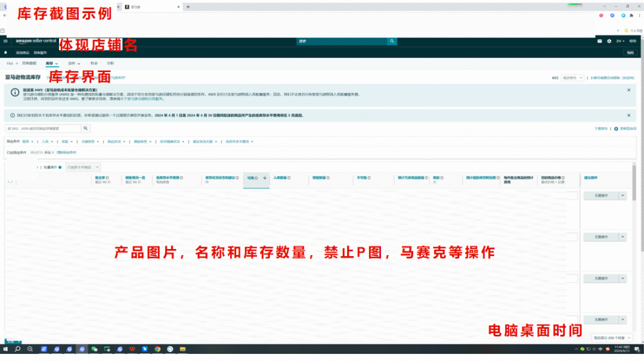Screen dimensions: 644x361
Task: Open the Seller Central settings gear
Action: [609, 41]
